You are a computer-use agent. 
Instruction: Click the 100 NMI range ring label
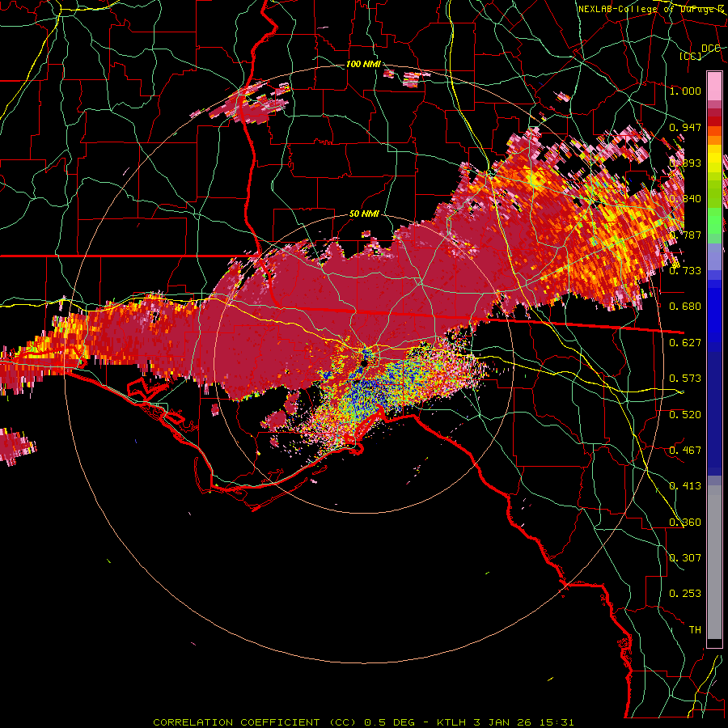point(363,64)
